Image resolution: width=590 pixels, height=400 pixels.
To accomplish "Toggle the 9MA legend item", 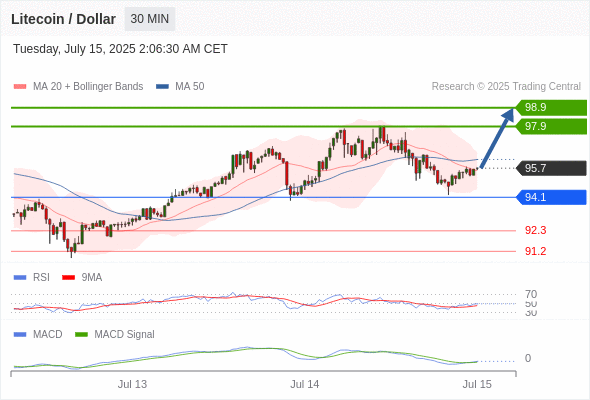I will (x=82, y=278).
